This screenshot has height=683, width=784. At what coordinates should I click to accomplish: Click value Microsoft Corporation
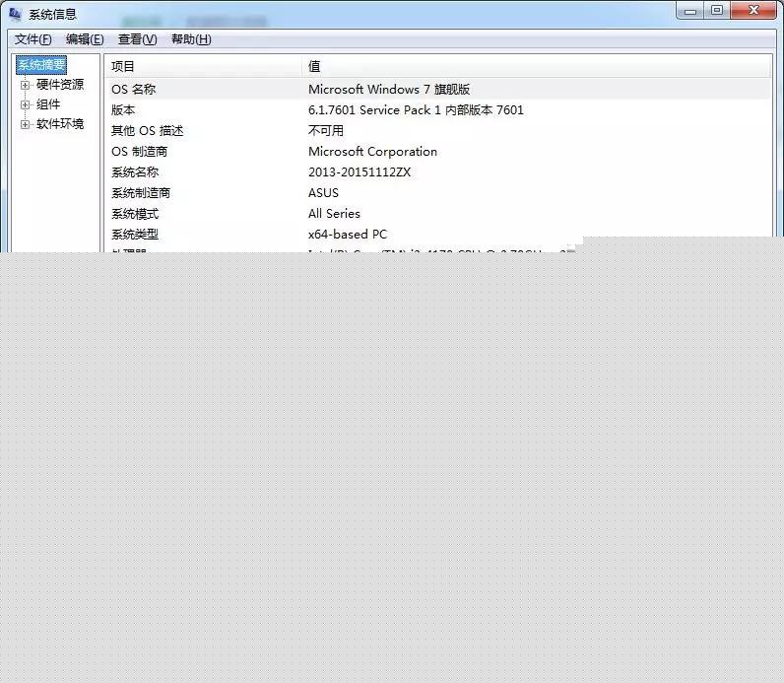(372, 152)
